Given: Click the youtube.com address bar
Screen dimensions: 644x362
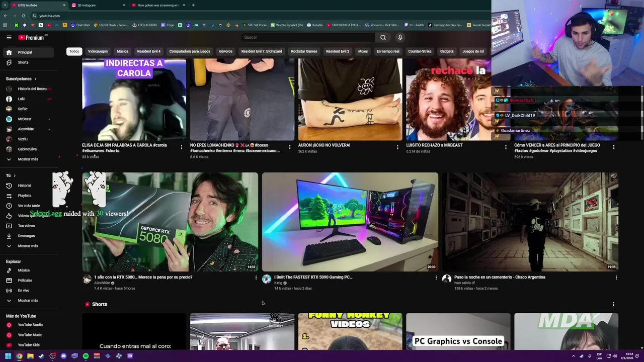Looking at the screenshot, I should click(x=259, y=16).
